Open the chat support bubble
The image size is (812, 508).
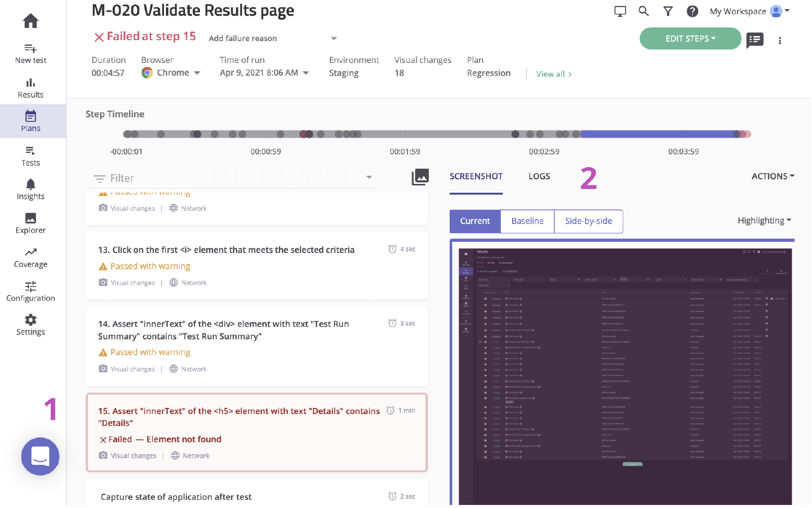pos(40,457)
